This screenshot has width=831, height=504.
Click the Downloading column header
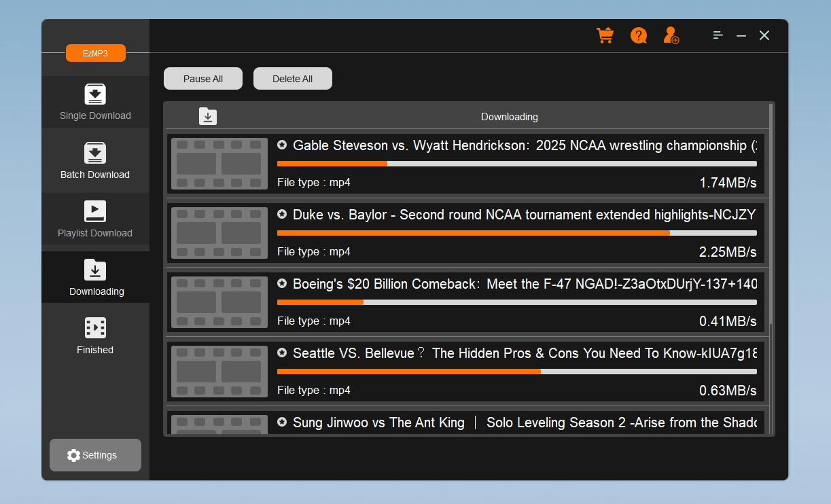point(510,117)
